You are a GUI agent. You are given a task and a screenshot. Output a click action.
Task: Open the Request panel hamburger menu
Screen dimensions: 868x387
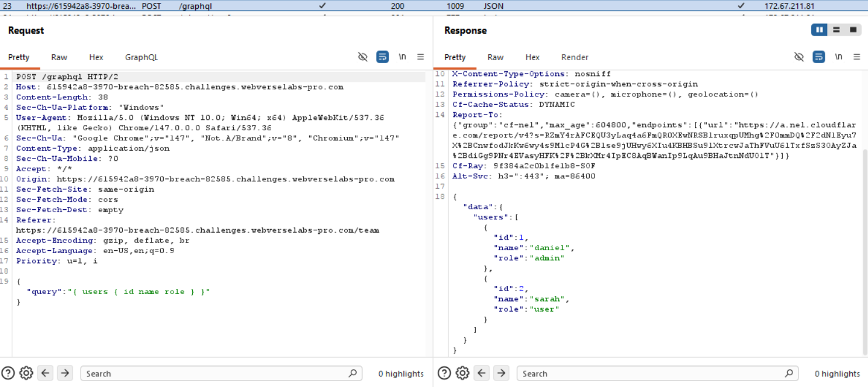420,57
